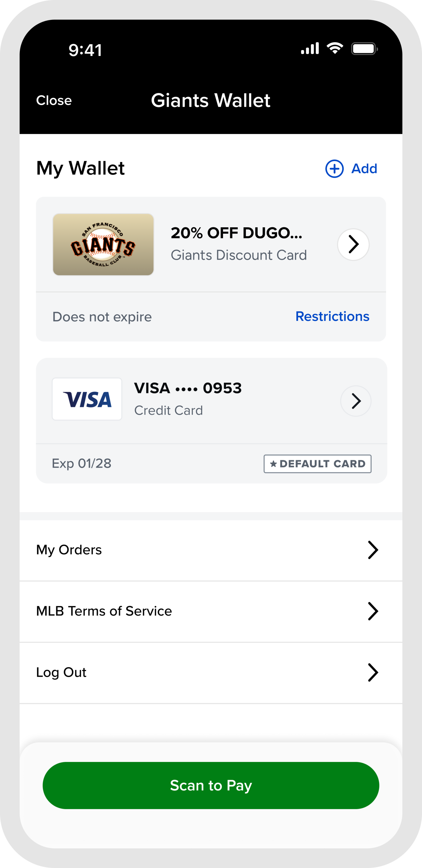Tap the San Francisco Giants card thumbnail
Image resolution: width=422 pixels, height=868 pixels.
click(x=103, y=244)
